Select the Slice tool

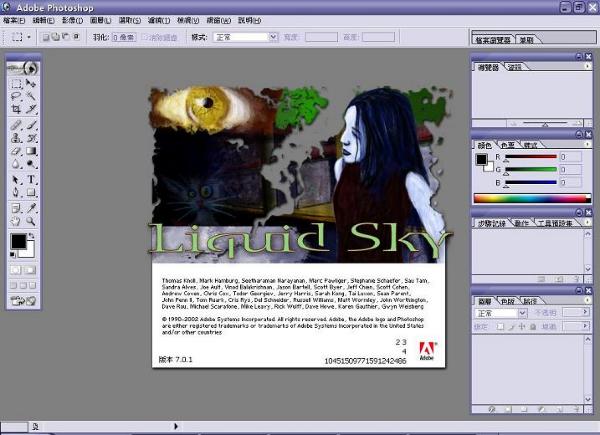[31, 109]
